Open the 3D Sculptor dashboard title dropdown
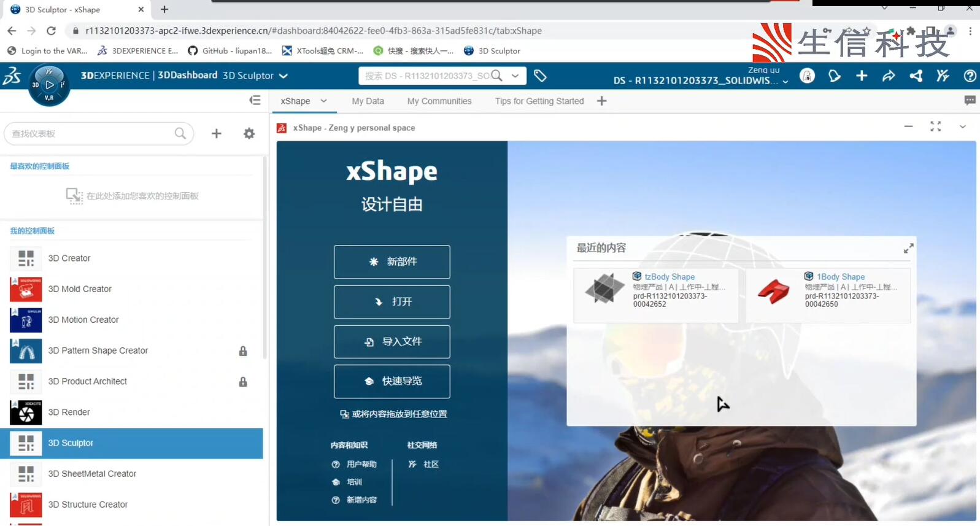This screenshot has height=526, width=980. coord(284,75)
